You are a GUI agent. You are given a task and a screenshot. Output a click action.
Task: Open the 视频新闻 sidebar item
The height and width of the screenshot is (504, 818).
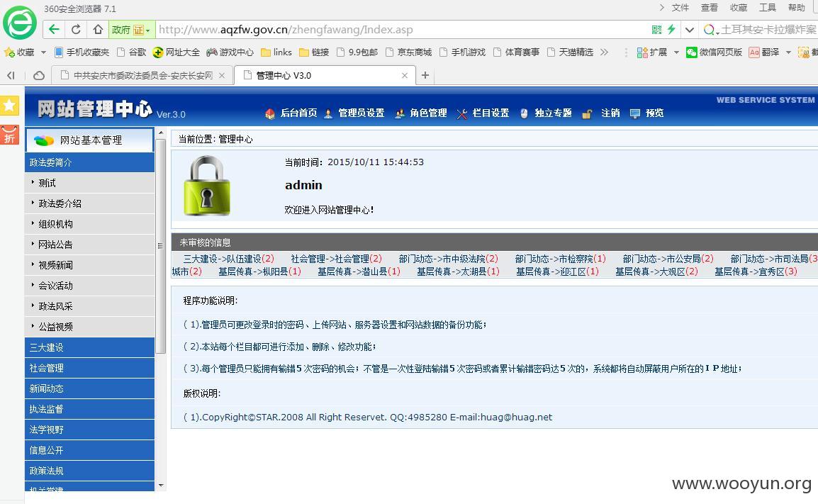click(x=89, y=265)
